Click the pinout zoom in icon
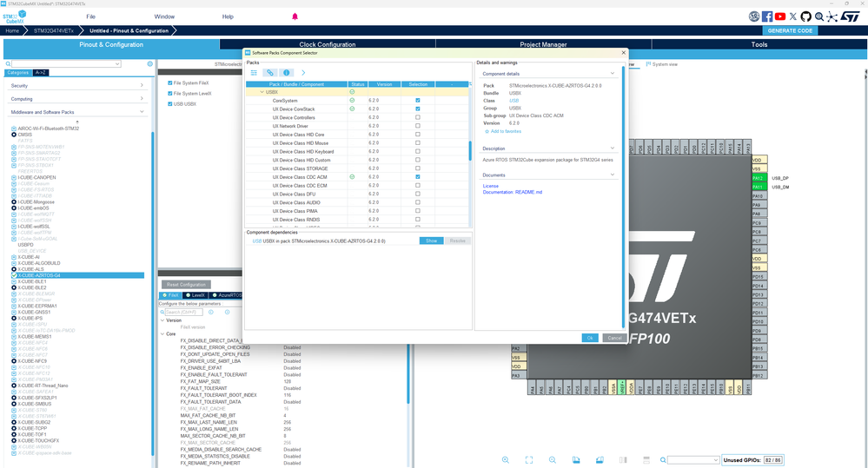Viewport: 868px width, 468px height. [x=506, y=460]
